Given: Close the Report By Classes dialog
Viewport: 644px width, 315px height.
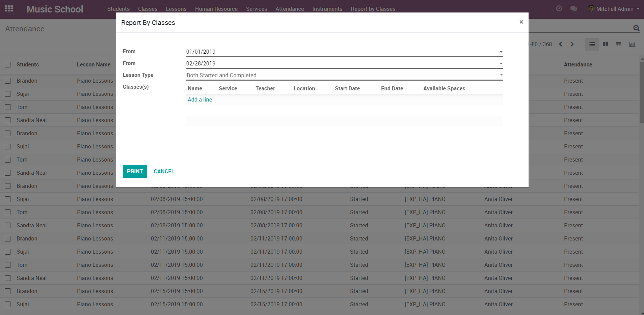Looking at the screenshot, I should tap(521, 22).
